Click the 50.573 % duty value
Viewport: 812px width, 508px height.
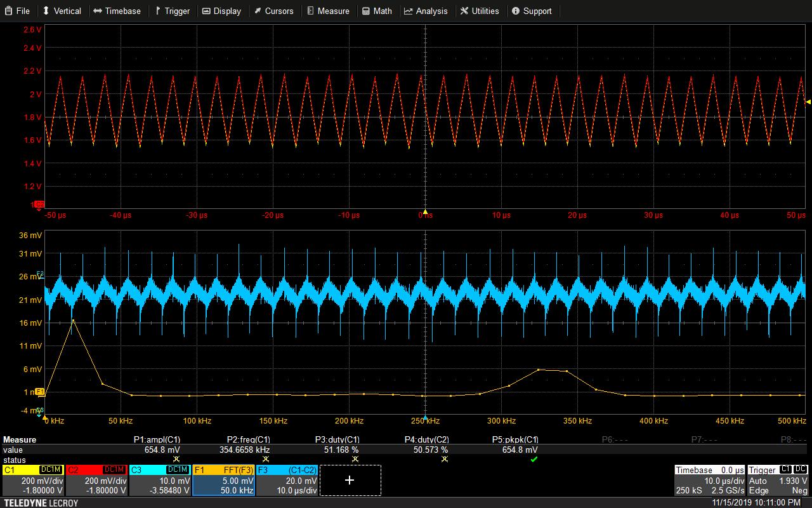click(431, 450)
